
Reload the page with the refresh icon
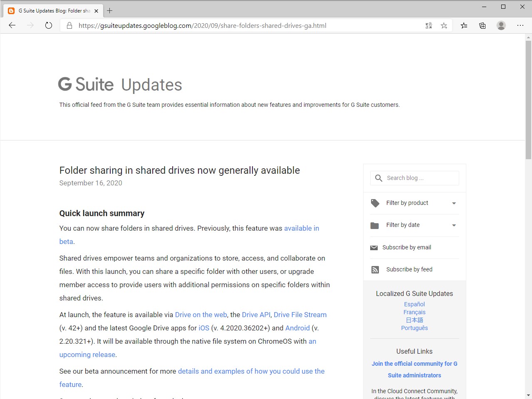click(x=49, y=25)
